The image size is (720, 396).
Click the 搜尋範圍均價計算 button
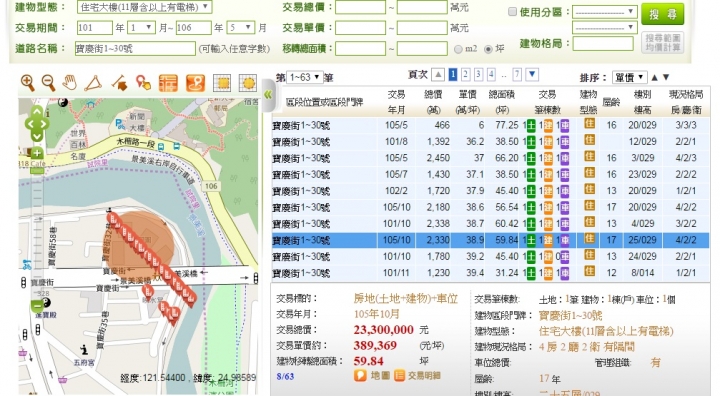(663, 43)
